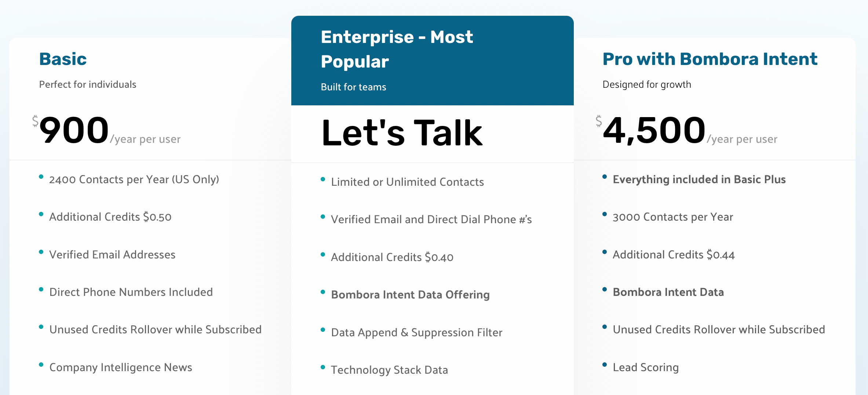
Task: Click bullet beside 2400 Contacts per Year
Action: [x=41, y=177]
